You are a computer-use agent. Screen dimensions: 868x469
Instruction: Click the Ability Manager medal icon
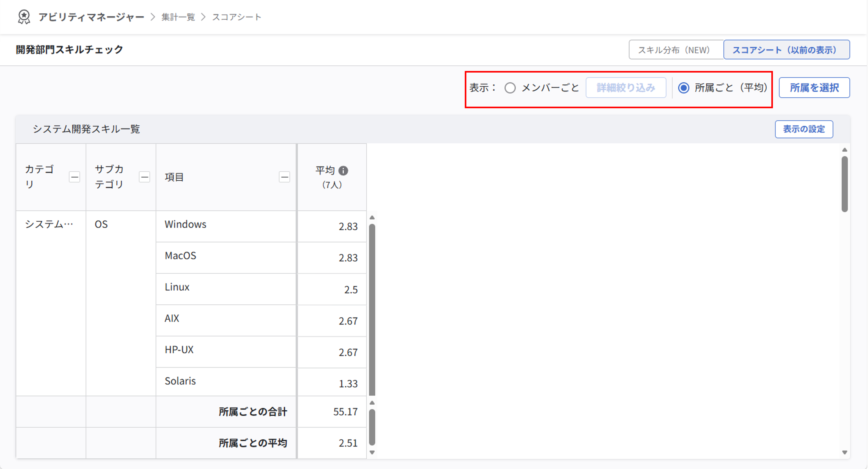pos(24,17)
